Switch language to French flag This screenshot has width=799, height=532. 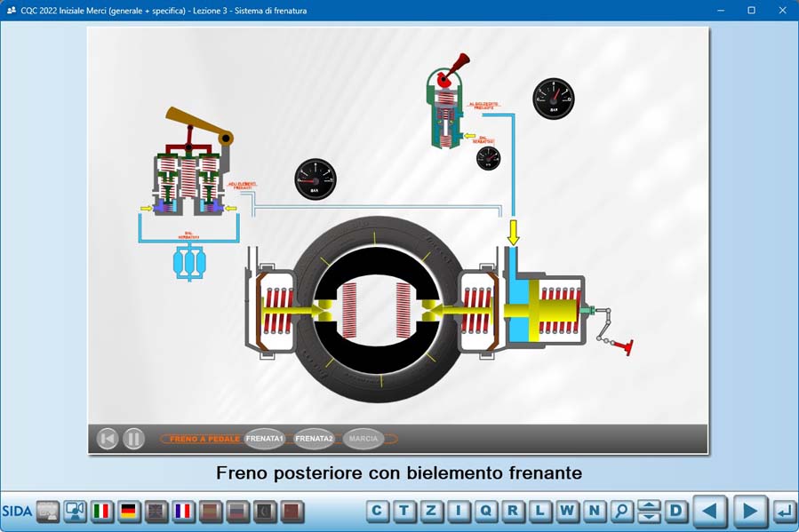tap(183, 512)
